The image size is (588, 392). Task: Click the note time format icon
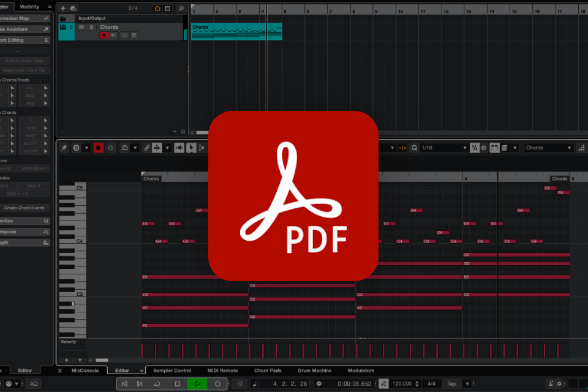(x=255, y=384)
